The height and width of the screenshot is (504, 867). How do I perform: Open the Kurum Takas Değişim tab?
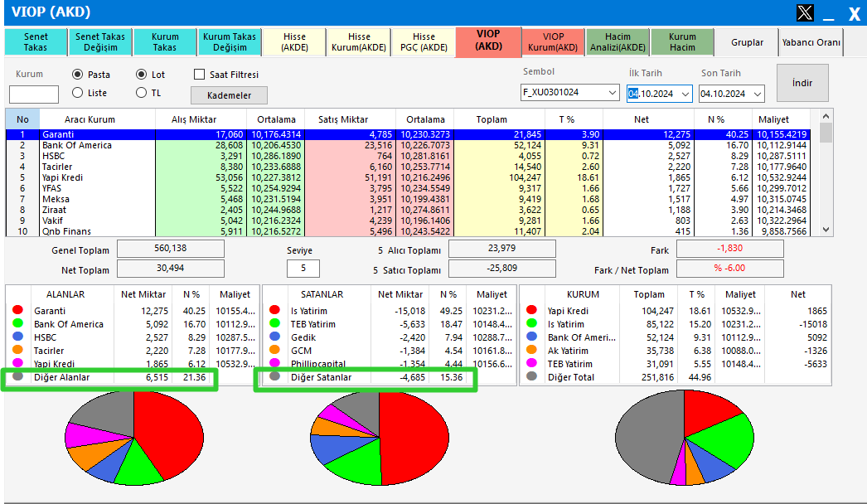tap(230, 42)
